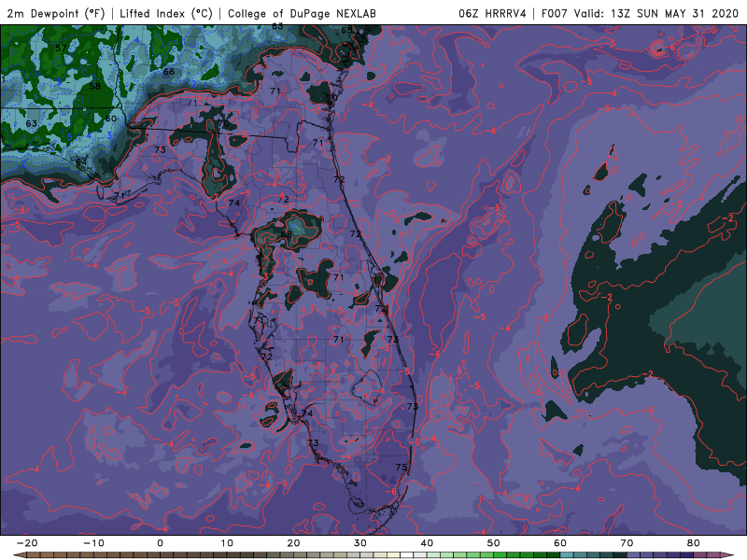Click the '06Z HRRRV4' model run label

492,13
